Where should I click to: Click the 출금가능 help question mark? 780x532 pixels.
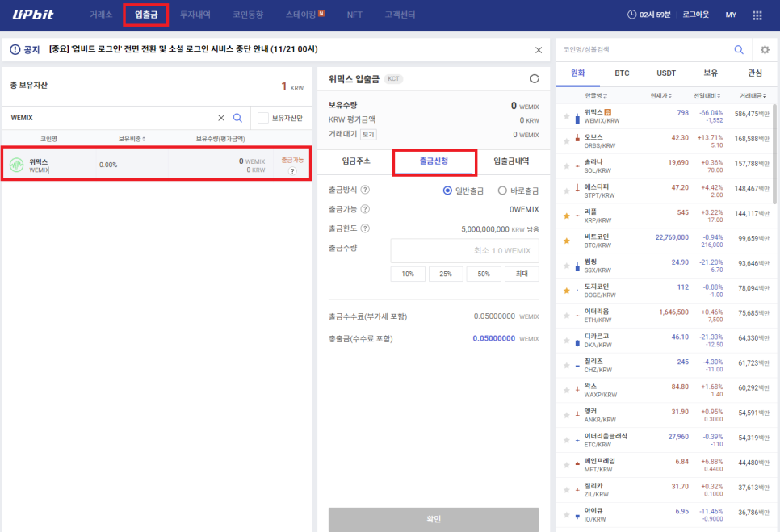point(365,209)
